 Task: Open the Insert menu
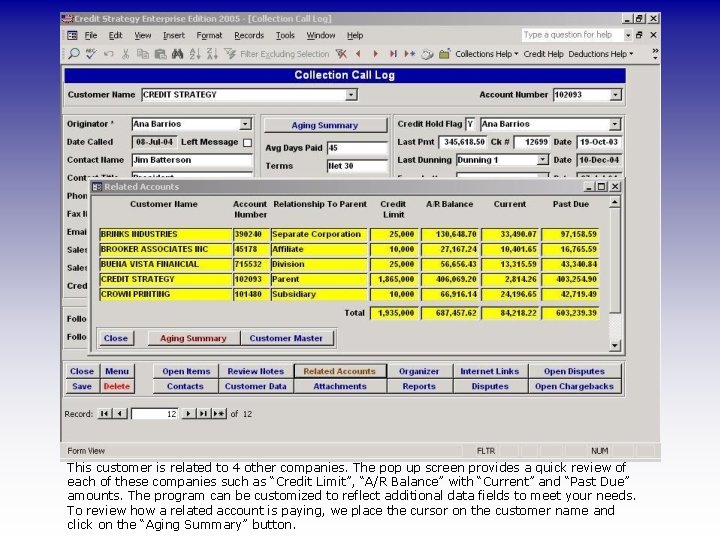point(174,35)
